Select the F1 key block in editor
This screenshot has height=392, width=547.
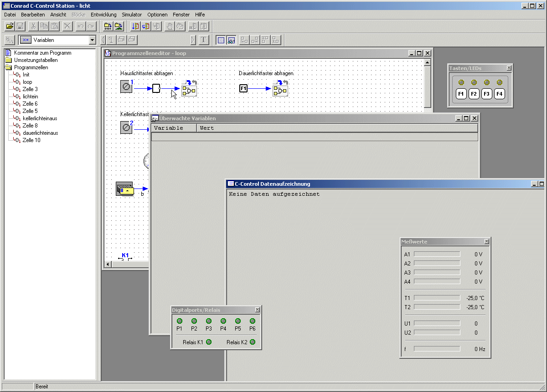(x=243, y=88)
